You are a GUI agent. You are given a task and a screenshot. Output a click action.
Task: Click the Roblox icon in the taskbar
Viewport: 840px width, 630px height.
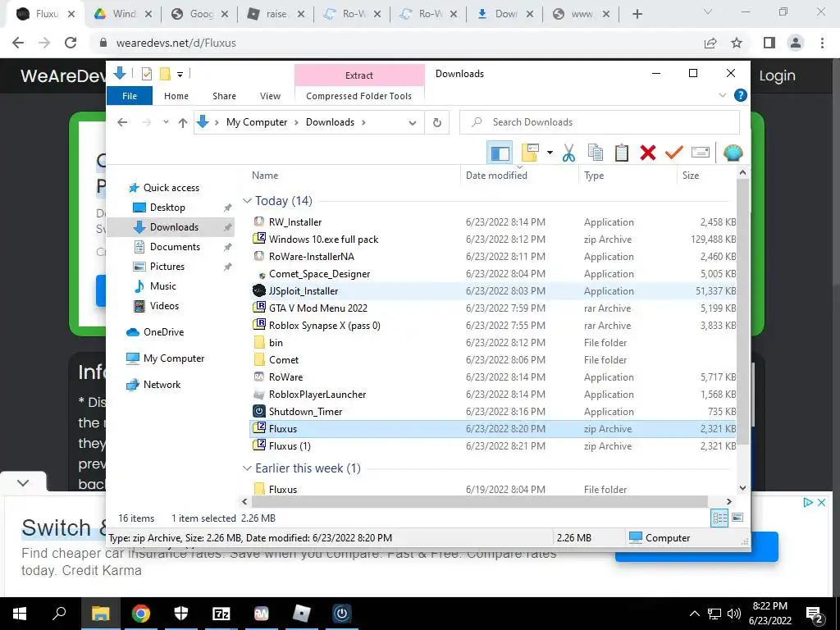click(x=302, y=614)
